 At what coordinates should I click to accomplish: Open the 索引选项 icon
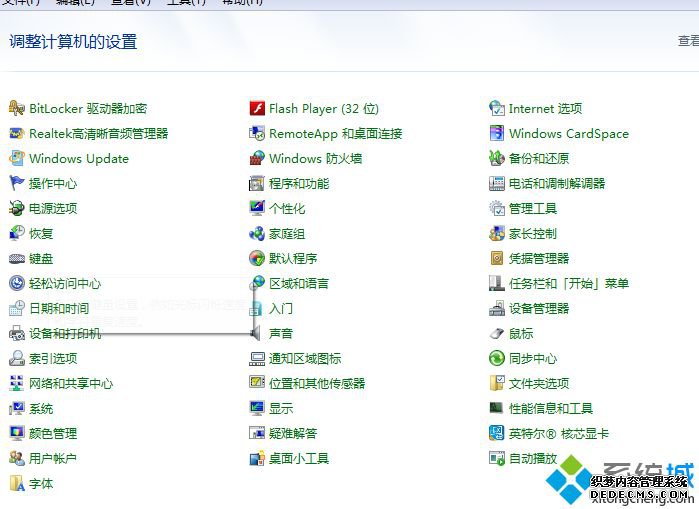tap(16, 358)
